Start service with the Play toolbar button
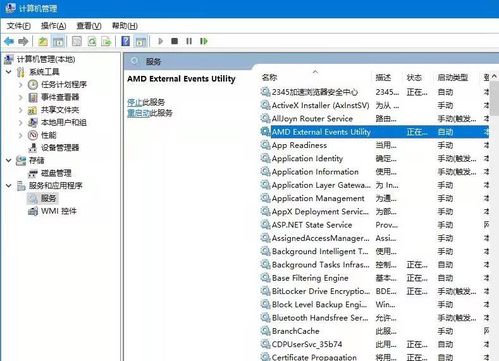 [160, 41]
